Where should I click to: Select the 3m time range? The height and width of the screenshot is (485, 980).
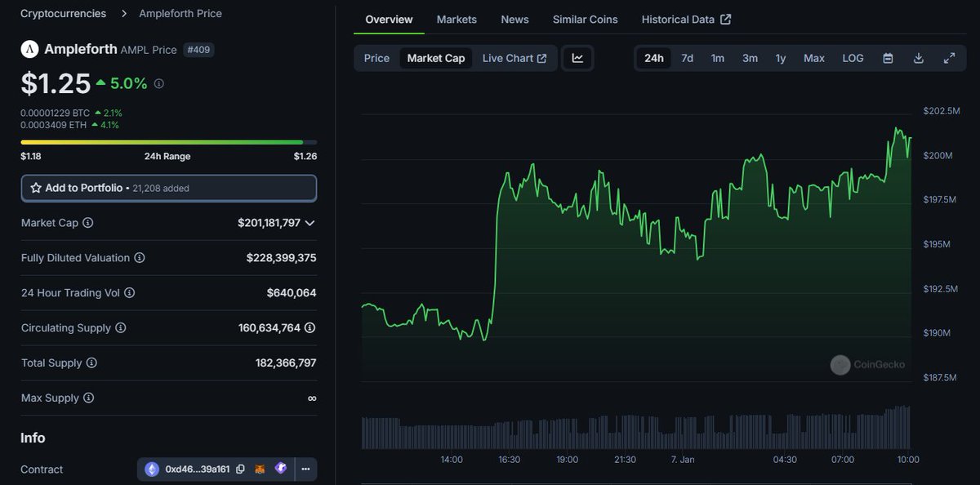point(750,58)
